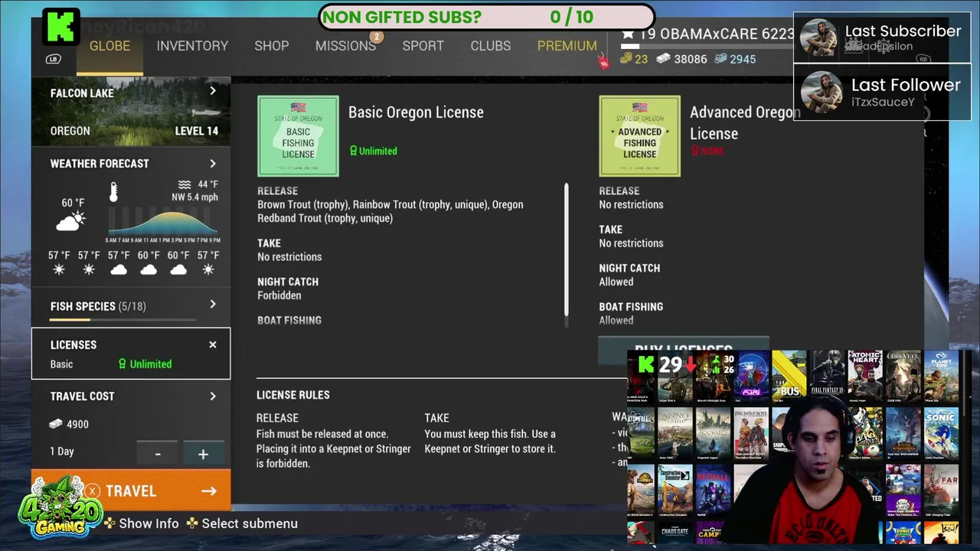Select the SPORT tab
Viewport: 980px width, 551px height.
(423, 46)
